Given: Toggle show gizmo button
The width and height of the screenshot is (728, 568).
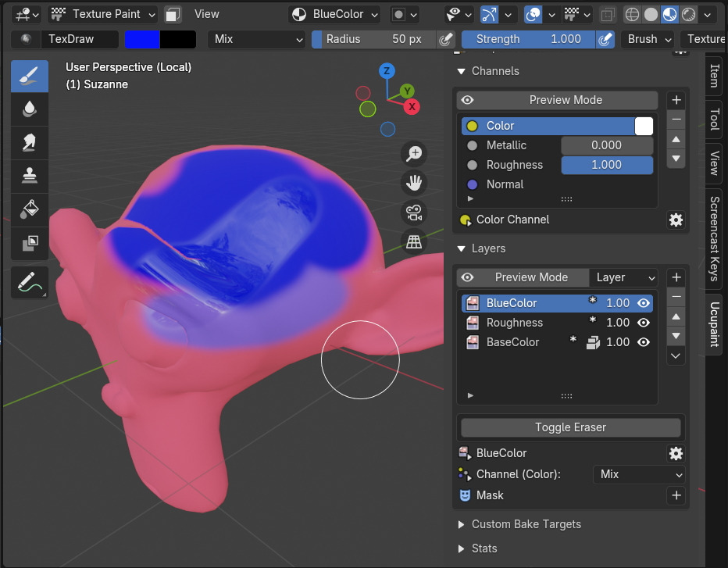Looking at the screenshot, I should 489,14.
